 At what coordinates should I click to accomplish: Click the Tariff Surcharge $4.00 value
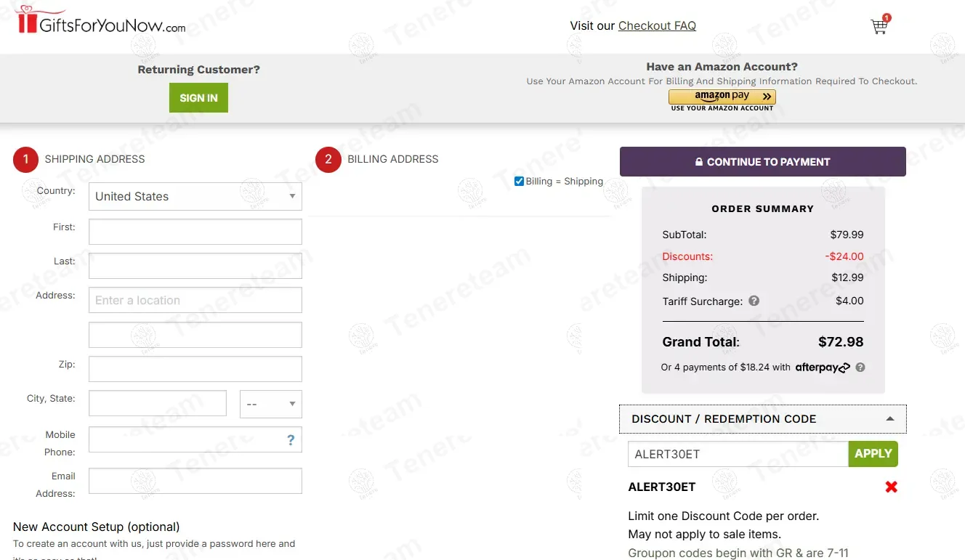tap(849, 301)
